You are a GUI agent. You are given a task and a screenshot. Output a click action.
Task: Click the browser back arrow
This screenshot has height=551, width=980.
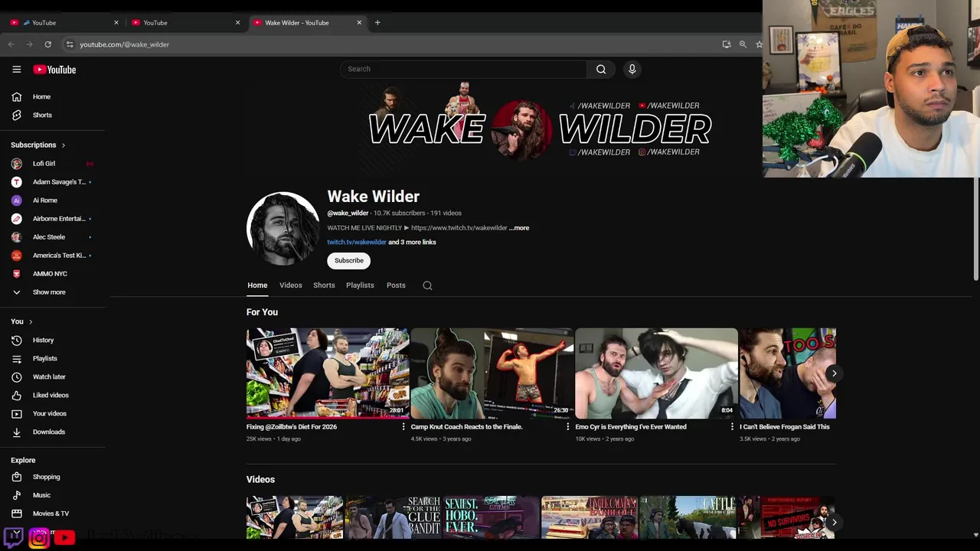tap(11, 44)
